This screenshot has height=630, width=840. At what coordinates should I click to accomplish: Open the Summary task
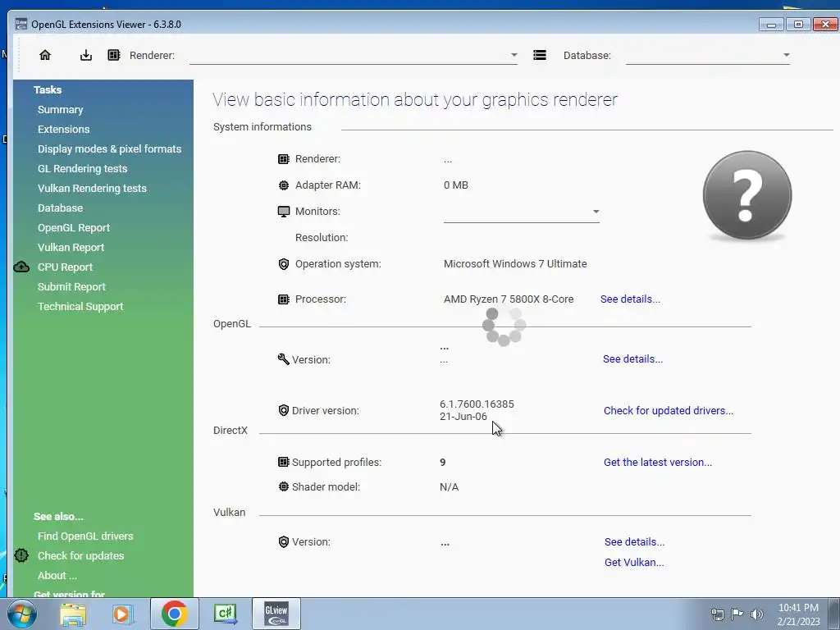(61, 109)
